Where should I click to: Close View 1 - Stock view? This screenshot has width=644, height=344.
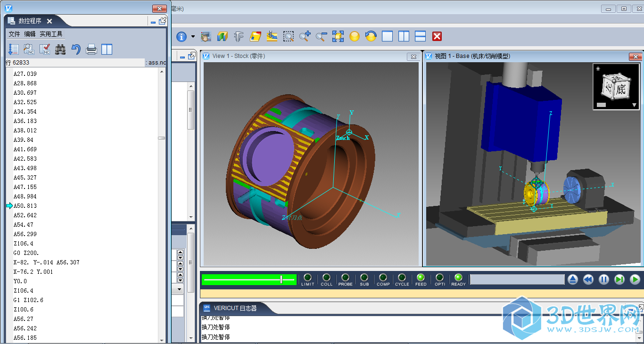pos(413,57)
